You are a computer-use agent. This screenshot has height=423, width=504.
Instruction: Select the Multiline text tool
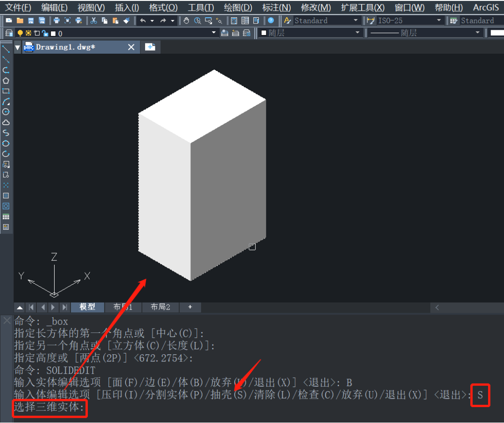(6, 227)
